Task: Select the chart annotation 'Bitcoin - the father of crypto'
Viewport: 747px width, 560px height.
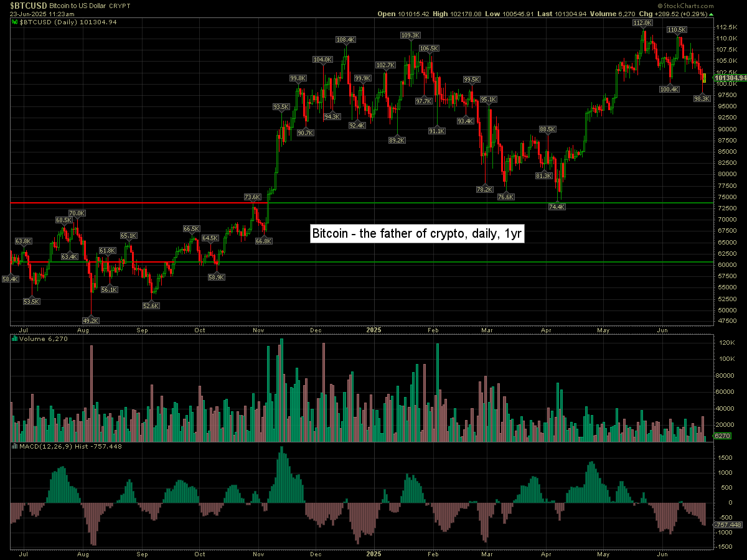Action: click(420, 234)
